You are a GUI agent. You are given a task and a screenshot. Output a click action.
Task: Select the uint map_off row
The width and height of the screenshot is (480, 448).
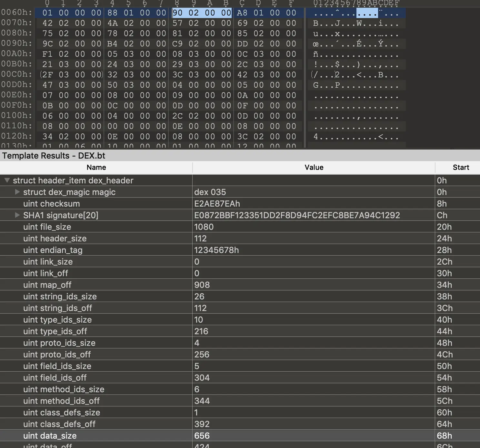click(240, 285)
